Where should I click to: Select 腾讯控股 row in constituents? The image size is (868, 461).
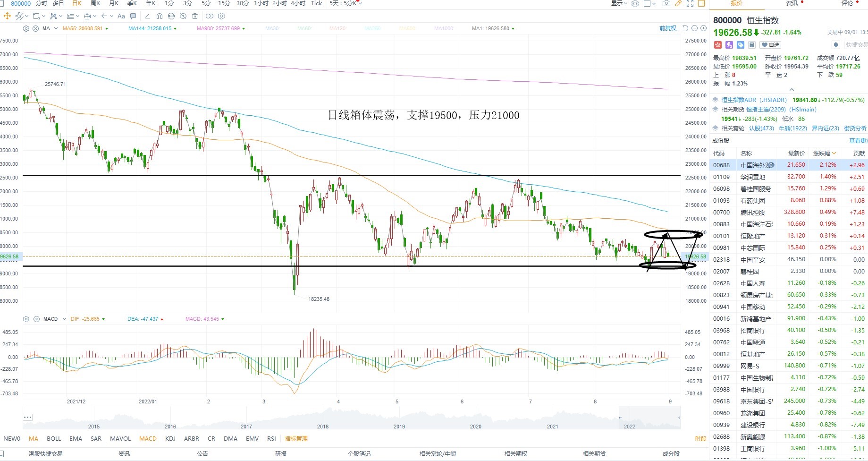tap(789, 212)
